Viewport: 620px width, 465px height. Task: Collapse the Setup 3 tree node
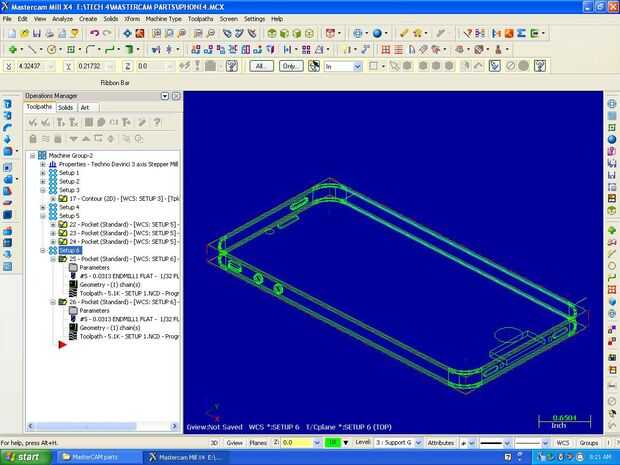[43, 190]
